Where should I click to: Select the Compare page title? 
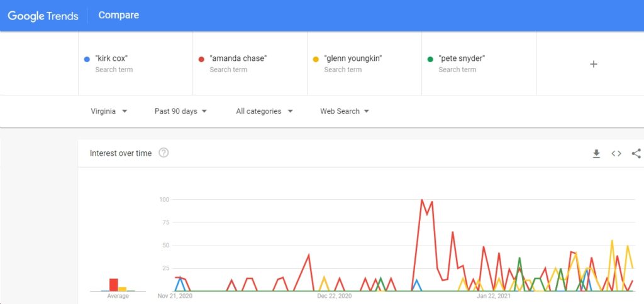(x=119, y=15)
